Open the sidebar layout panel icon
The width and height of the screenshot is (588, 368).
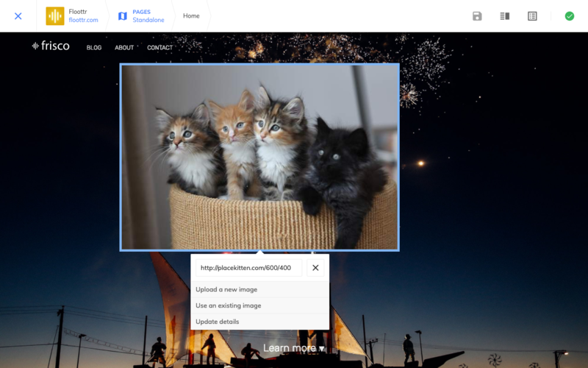504,16
